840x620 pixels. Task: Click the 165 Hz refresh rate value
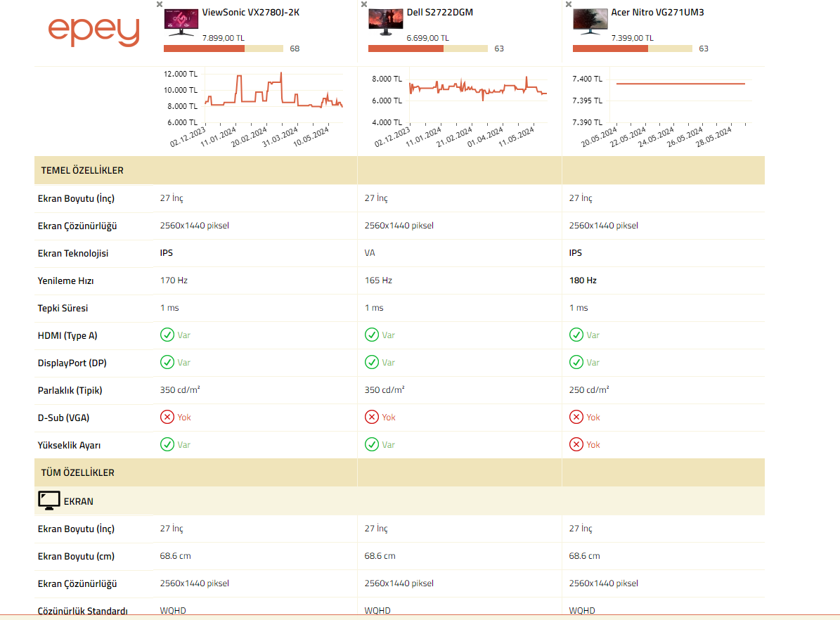[x=378, y=280]
